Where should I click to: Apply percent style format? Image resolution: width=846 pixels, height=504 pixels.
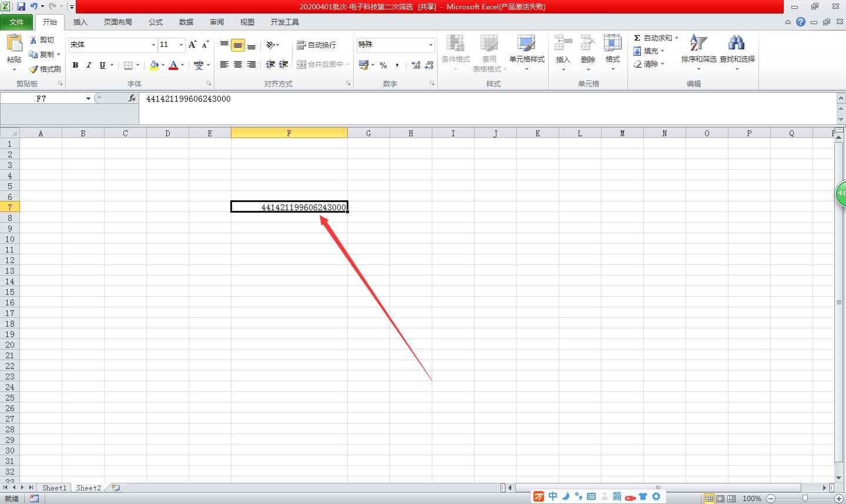tap(383, 65)
